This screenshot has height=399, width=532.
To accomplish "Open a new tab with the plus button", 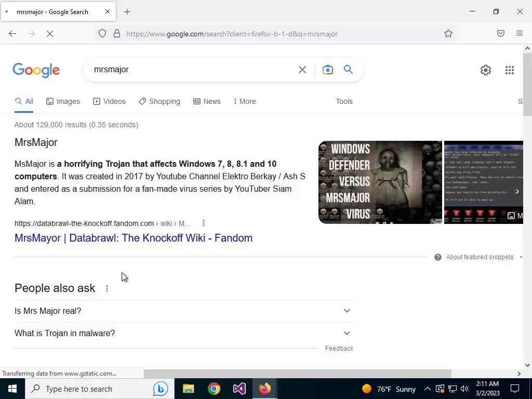I will (127, 12).
